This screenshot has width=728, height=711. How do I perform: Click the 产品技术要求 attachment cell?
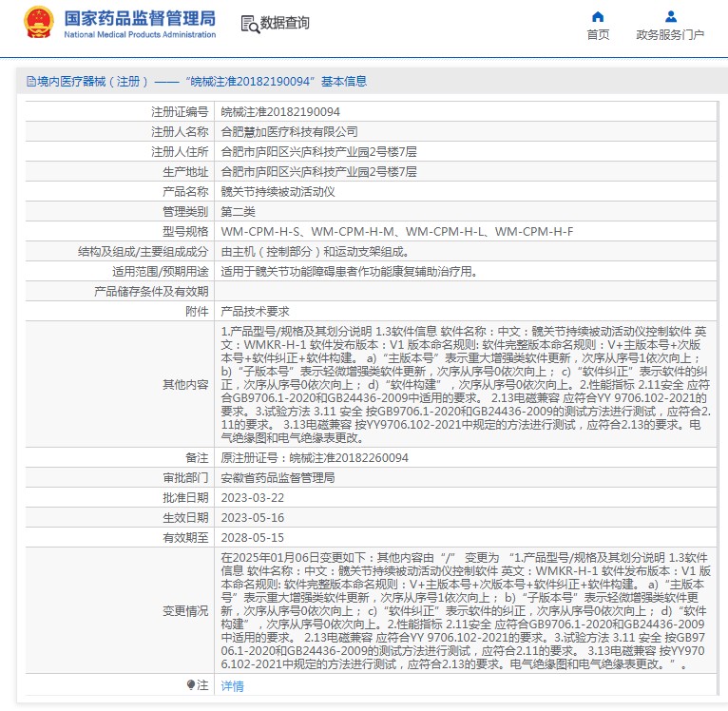click(x=255, y=311)
